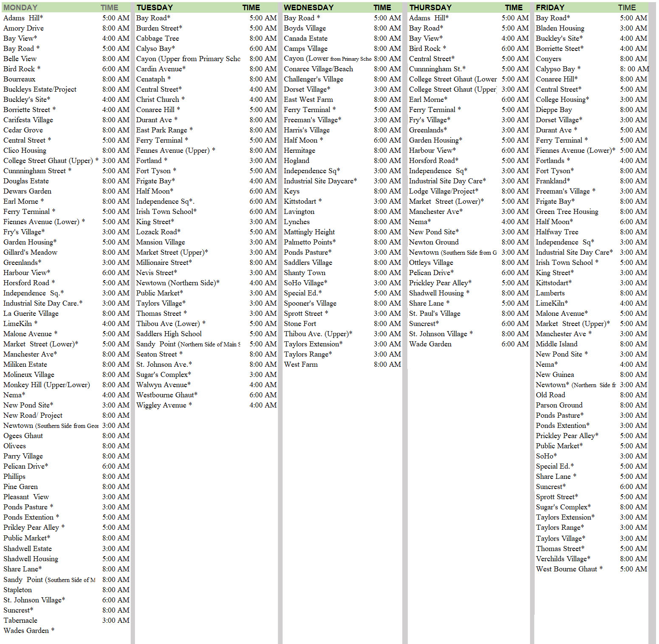Click Lodge Village/Project under Thursday
Viewport: 659px width, 644px height.
click(443, 191)
